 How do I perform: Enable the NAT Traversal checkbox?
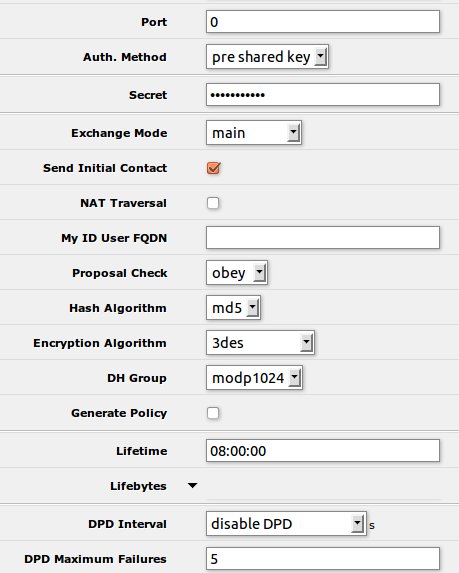[x=213, y=203]
